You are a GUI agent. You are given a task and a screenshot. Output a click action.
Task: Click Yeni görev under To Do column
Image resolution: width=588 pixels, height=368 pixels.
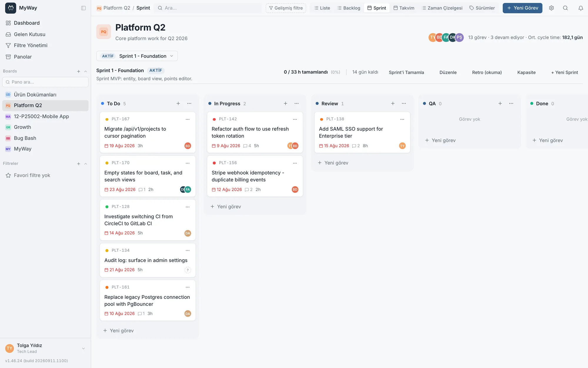point(118,331)
